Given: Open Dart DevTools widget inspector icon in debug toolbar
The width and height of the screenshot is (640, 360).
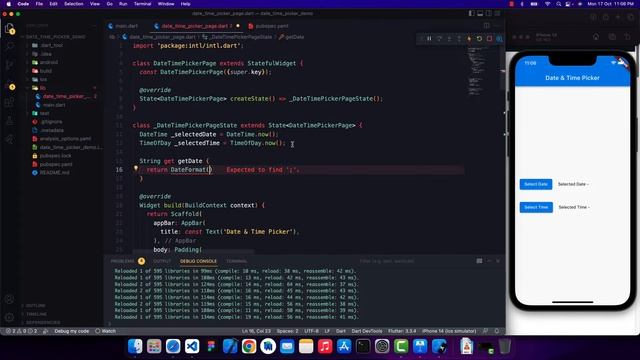Looking at the screenshot, I should tap(499, 39).
